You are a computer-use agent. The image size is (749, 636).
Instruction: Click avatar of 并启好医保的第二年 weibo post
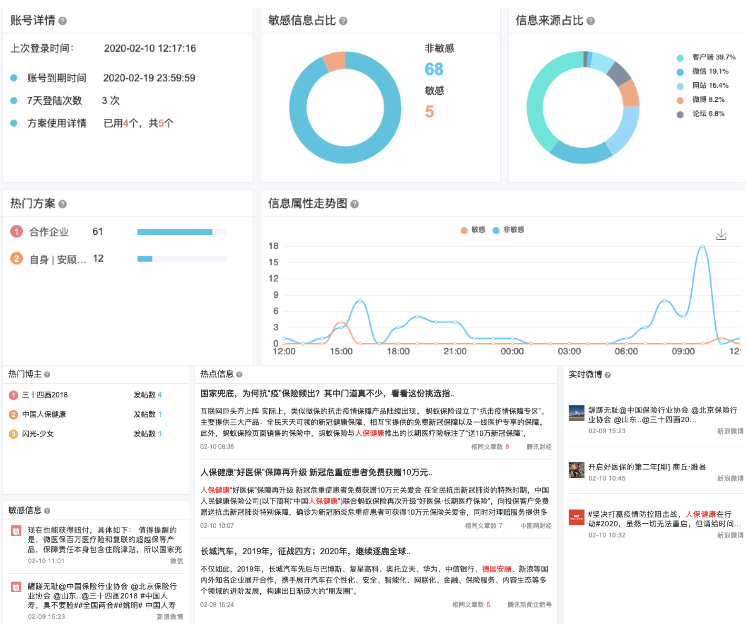pyautogui.click(x=577, y=468)
